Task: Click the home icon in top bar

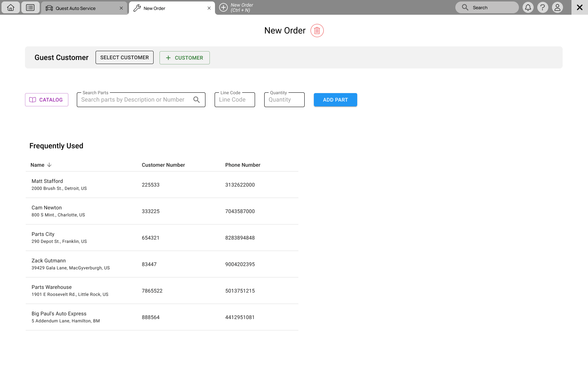Action: (11, 7)
